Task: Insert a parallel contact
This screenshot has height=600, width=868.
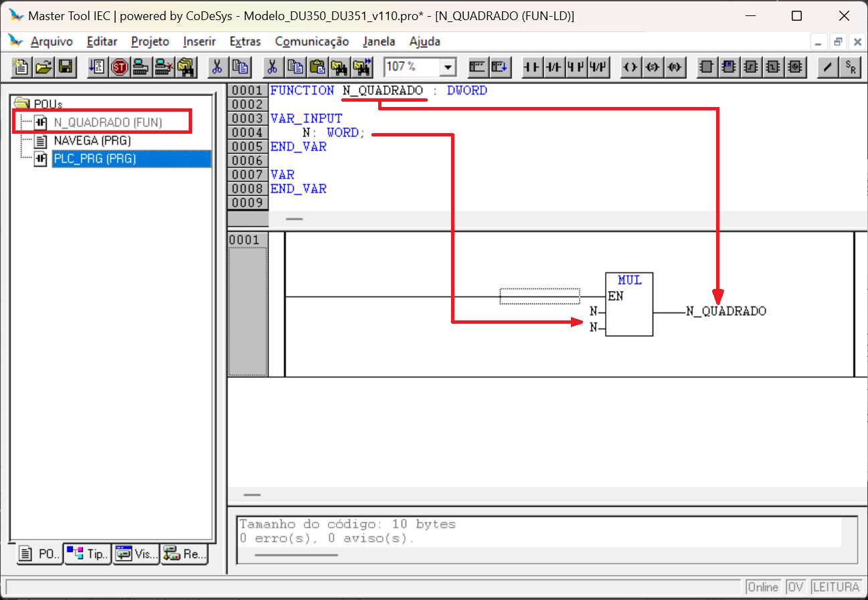Action: [x=576, y=67]
